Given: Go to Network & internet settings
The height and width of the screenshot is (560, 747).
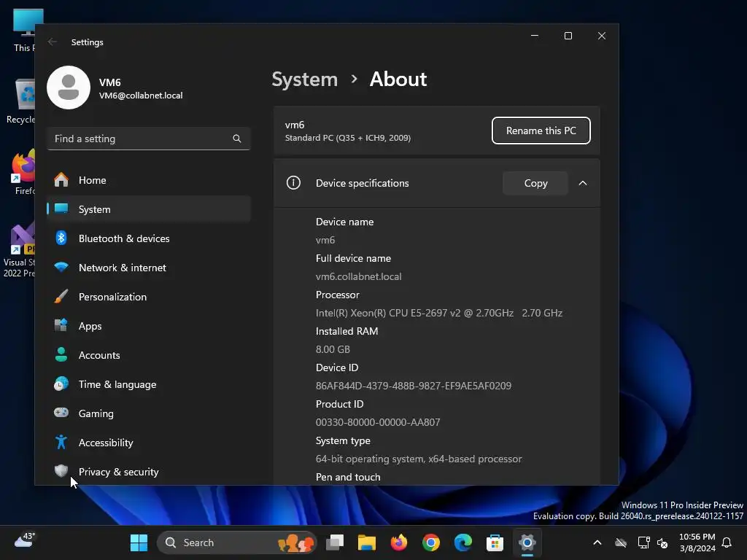Looking at the screenshot, I should click(x=149, y=268).
